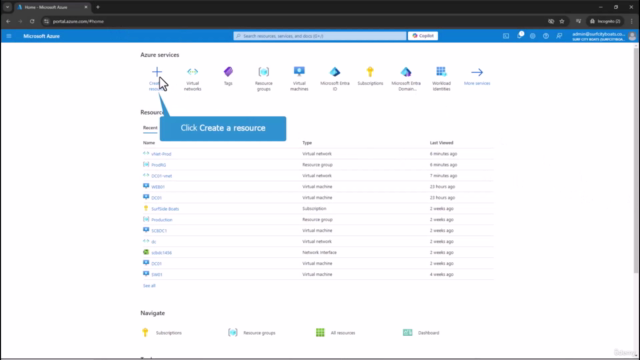Click the 4 weeks ago cell
The width and height of the screenshot is (640, 360).
pyautogui.click(x=441, y=275)
